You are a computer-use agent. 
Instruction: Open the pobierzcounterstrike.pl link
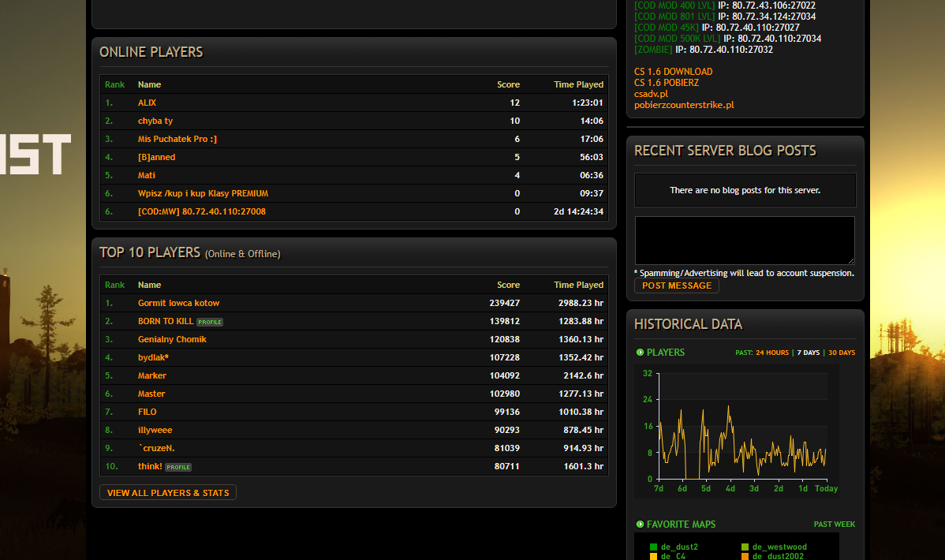coord(684,105)
